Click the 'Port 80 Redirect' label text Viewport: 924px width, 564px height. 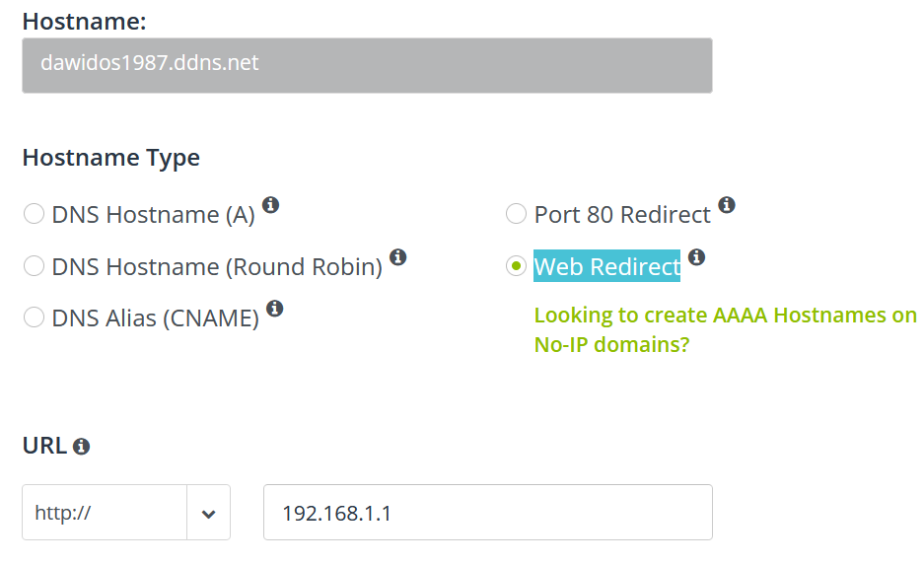pyautogui.click(x=622, y=215)
